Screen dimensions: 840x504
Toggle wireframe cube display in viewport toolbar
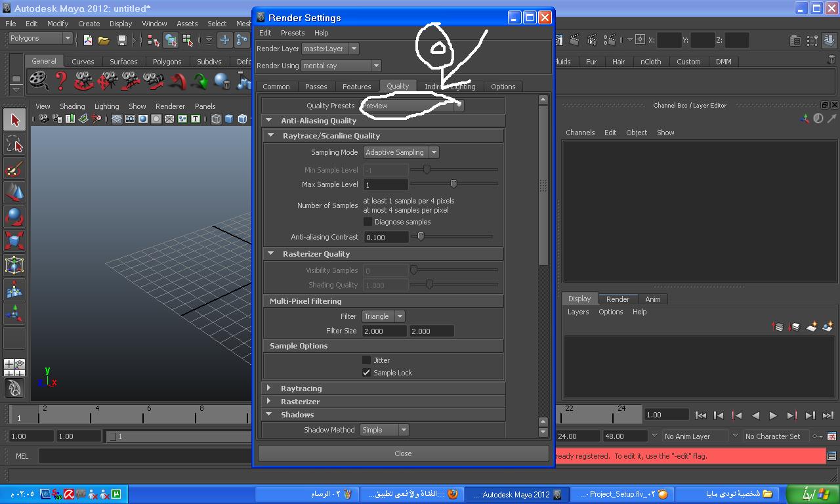point(216,119)
